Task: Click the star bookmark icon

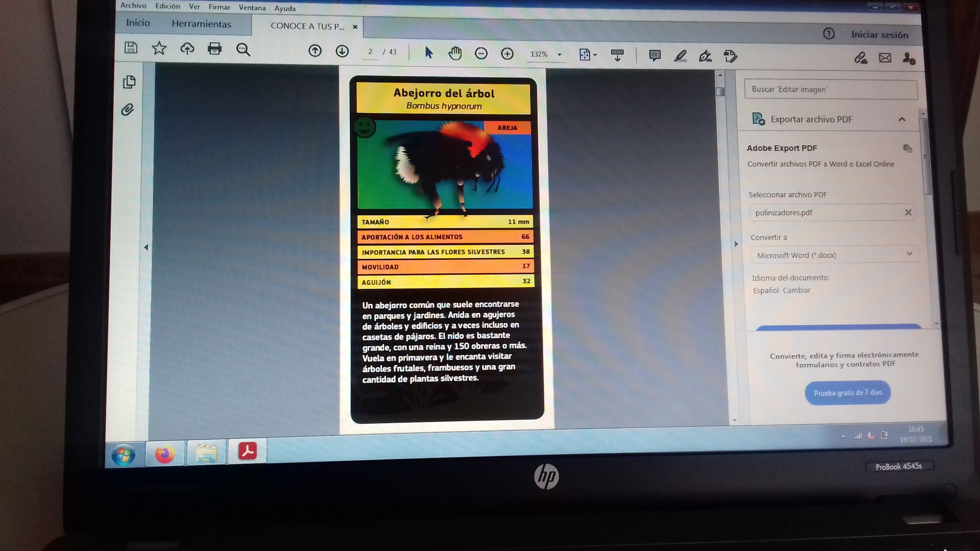Action: [159, 48]
